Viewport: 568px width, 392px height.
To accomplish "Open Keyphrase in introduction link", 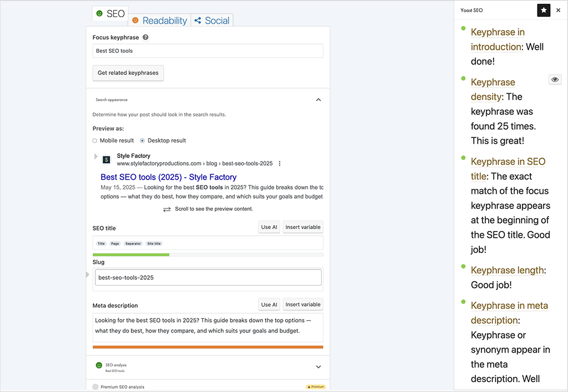I will [498, 39].
